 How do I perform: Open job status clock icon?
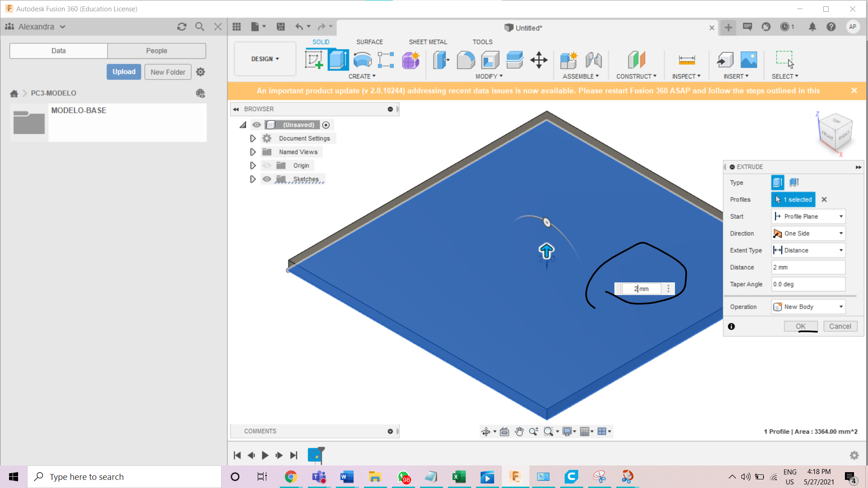coord(785,27)
